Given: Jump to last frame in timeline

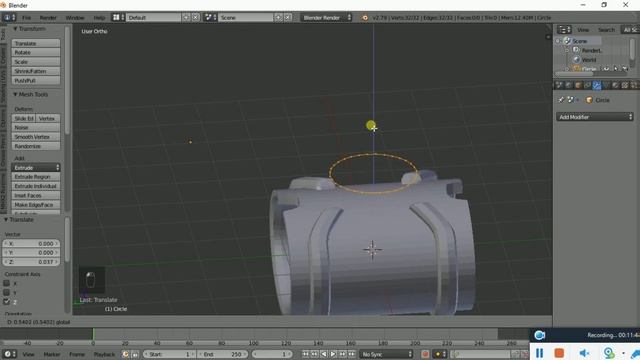Looking at the screenshot, I should [x=351, y=354].
